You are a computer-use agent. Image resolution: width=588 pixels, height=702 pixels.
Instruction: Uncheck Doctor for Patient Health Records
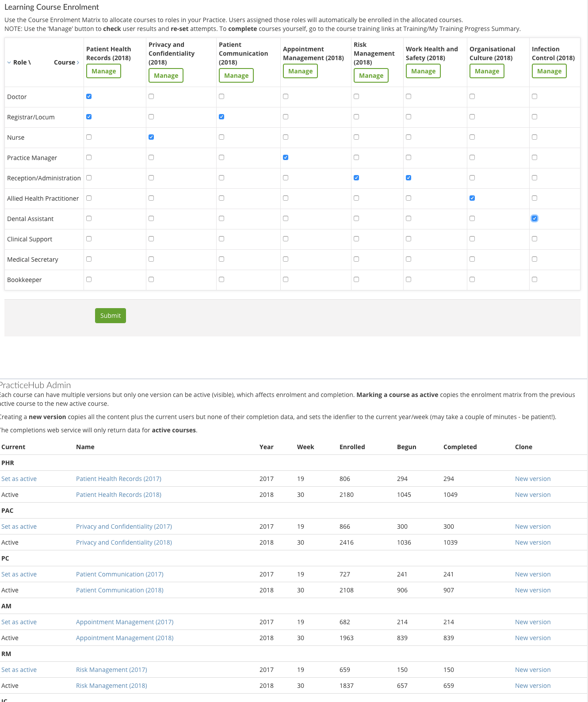89,96
